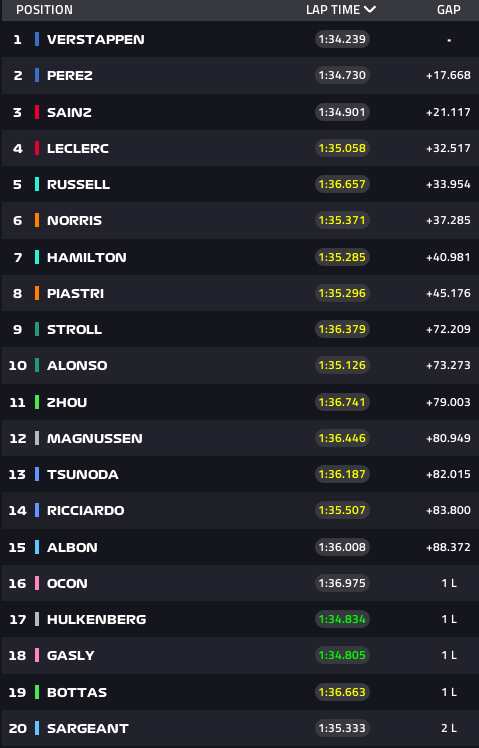Select Norris's orange team color bar
Image resolution: width=479 pixels, height=748 pixels.
tap(37, 220)
